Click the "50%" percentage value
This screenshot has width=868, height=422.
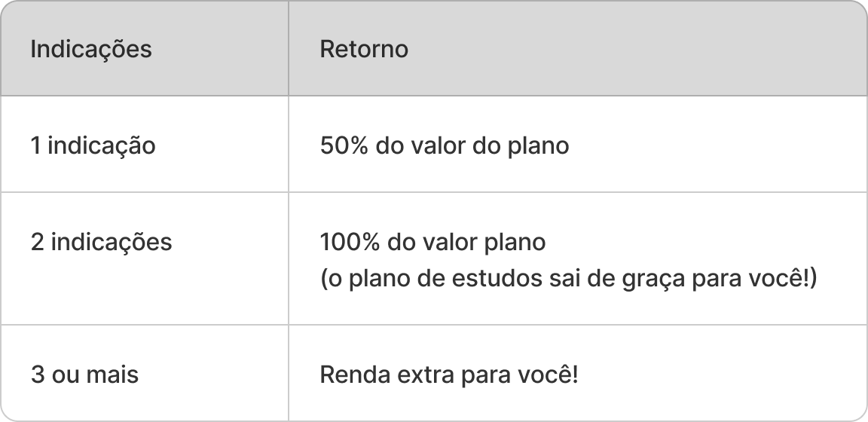pos(344,145)
